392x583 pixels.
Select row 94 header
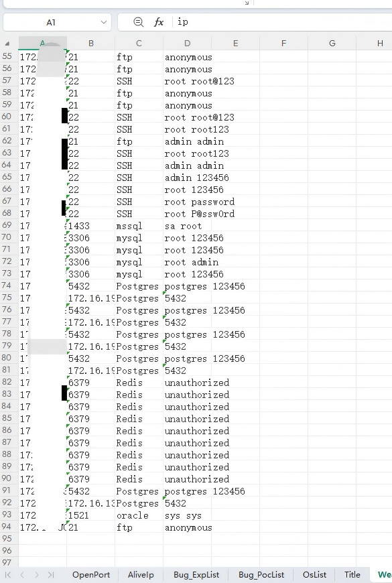click(x=7, y=527)
